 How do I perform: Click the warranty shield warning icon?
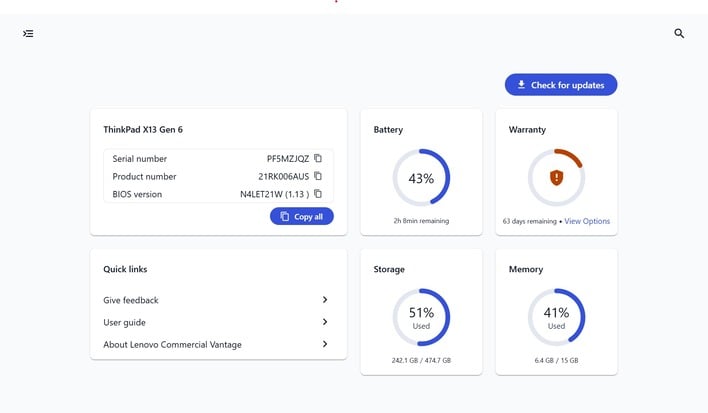(x=556, y=177)
